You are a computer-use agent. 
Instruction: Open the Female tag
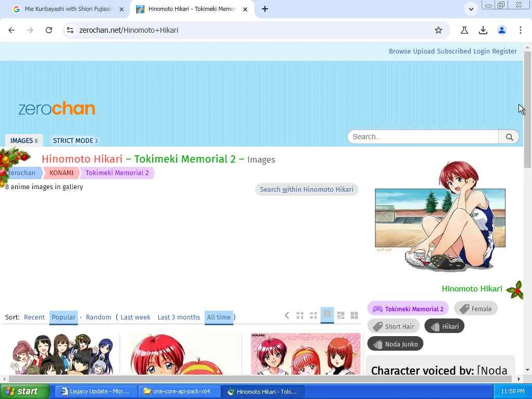point(476,309)
